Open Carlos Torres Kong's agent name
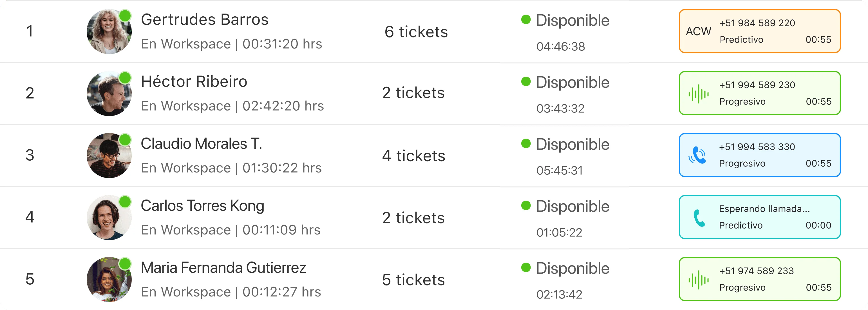The image size is (868, 310). coord(202,206)
